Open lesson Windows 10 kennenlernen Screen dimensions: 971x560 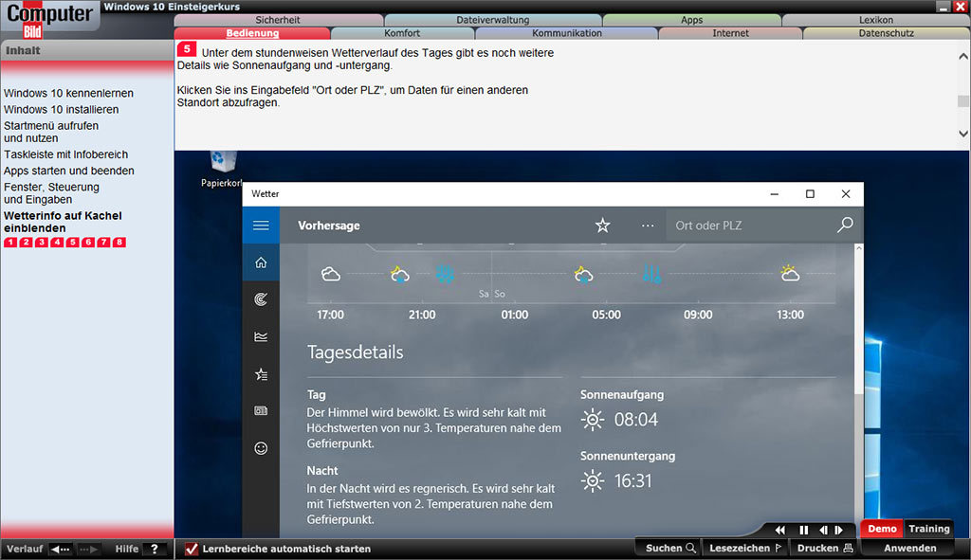pos(68,94)
